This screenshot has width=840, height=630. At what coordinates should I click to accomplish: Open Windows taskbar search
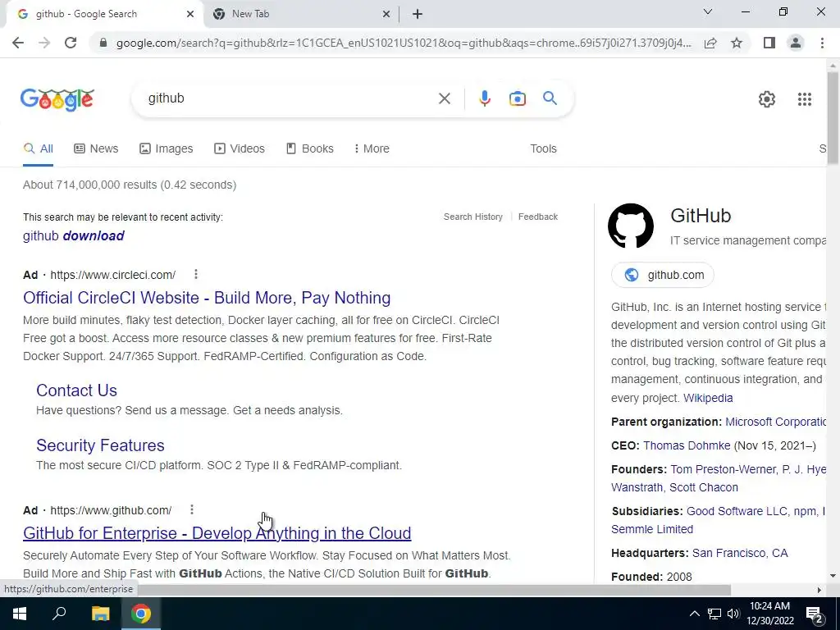[59, 613]
